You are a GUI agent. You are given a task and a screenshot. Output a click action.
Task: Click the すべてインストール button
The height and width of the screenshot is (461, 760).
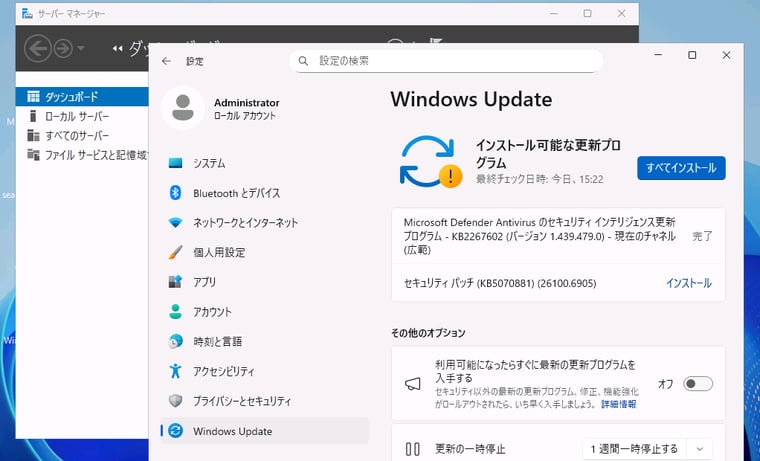(x=681, y=168)
